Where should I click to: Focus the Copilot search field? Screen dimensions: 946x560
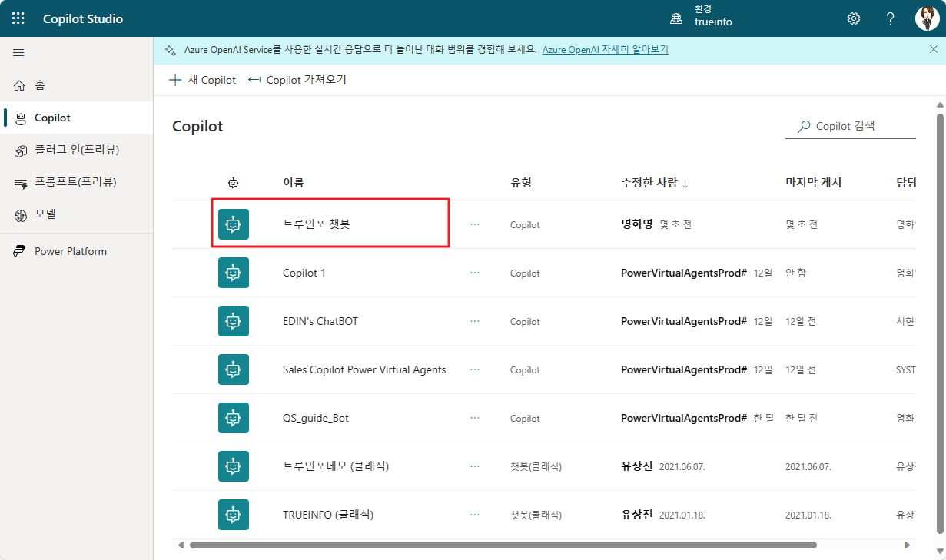tap(851, 126)
